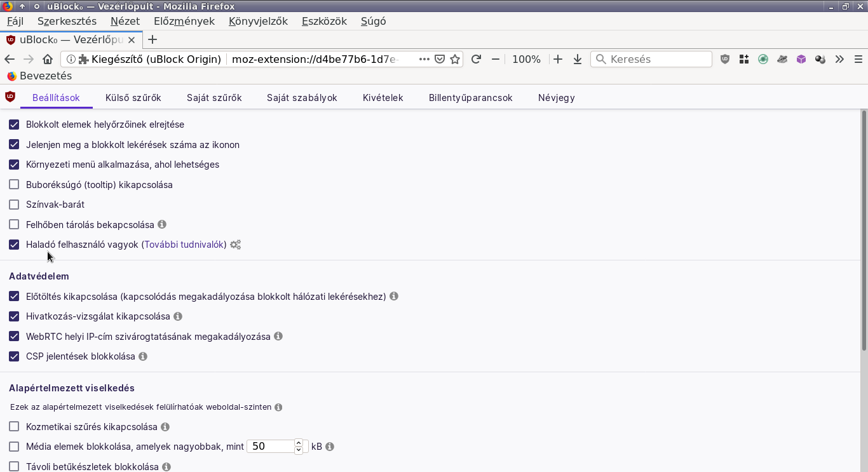Switch to Saját szabályok tab
This screenshot has height=472, width=868.
[302, 98]
